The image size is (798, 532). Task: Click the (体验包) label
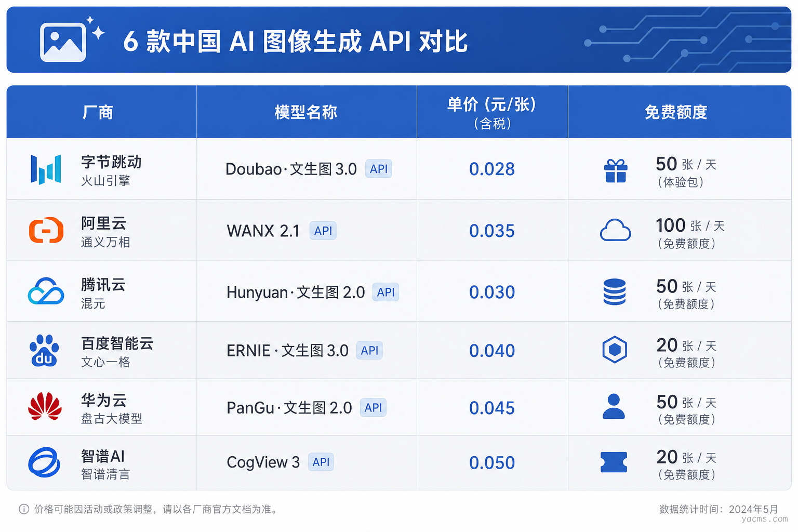point(681,182)
